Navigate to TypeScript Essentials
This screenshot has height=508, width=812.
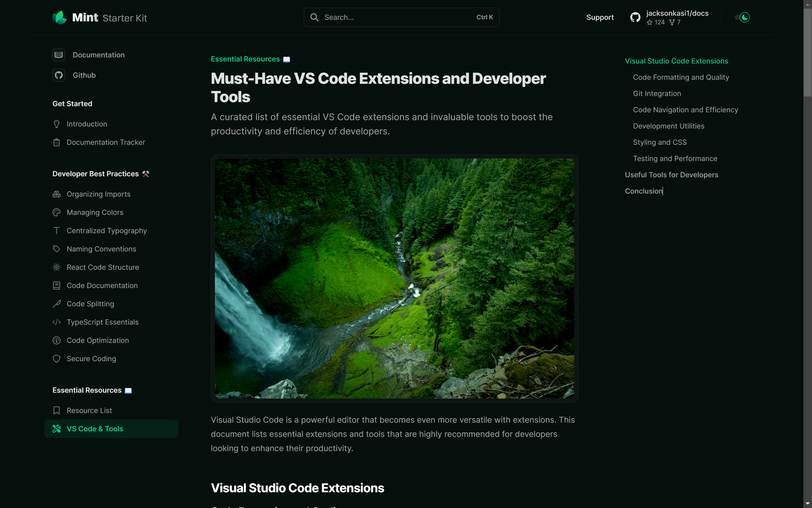pyautogui.click(x=102, y=322)
